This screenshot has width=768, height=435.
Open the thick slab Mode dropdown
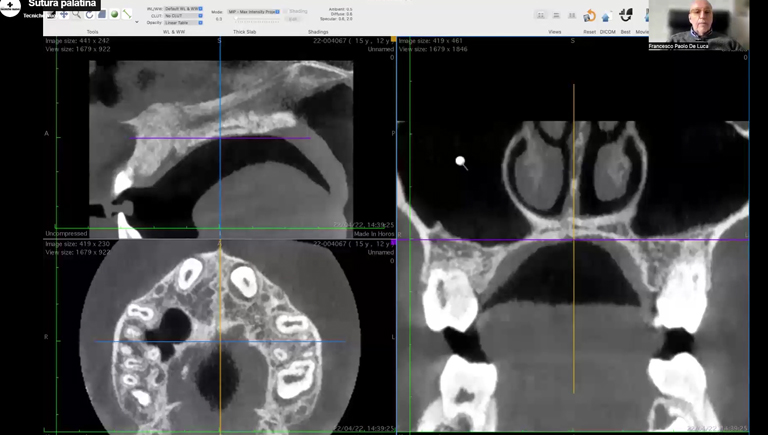(x=254, y=12)
